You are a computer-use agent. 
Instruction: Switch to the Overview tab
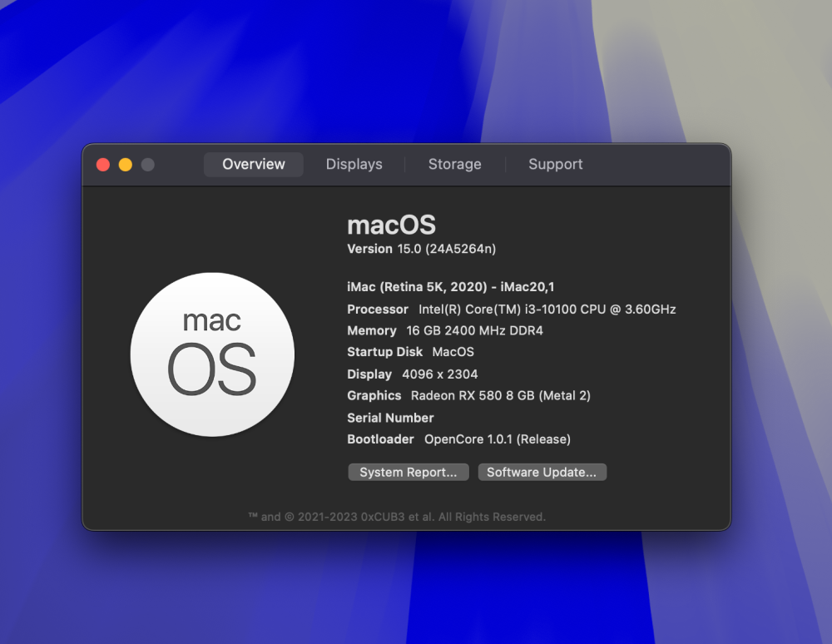click(x=254, y=165)
